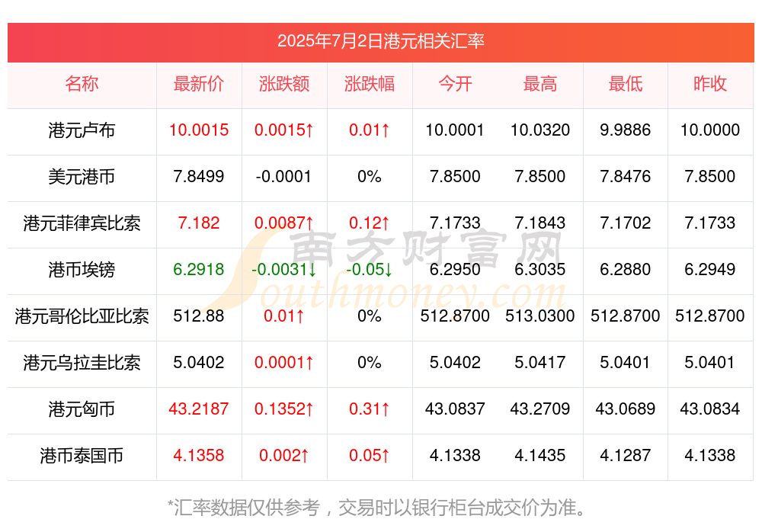This screenshot has width=762, height=532.
Task: Click change amount 0.1352↑
Action: coord(284,409)
